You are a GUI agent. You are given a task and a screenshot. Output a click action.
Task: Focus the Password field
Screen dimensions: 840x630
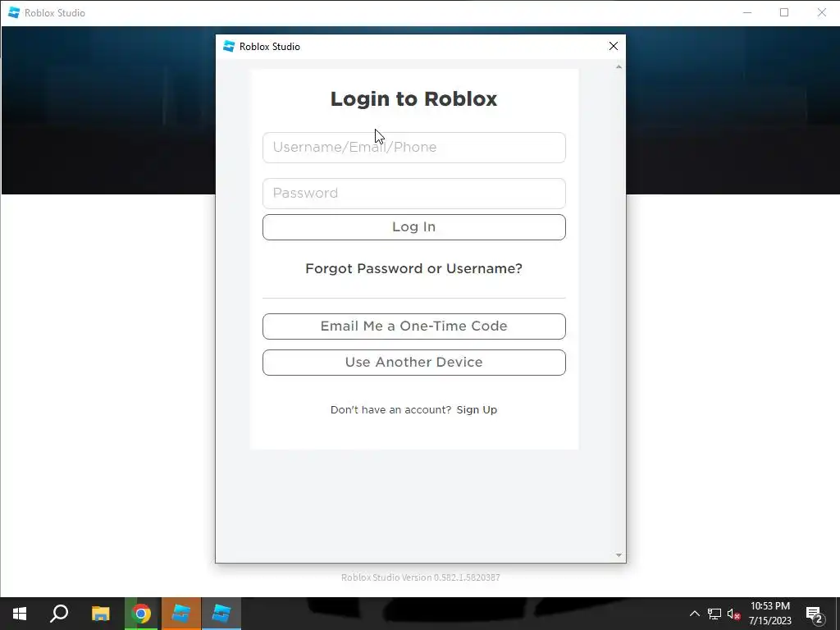(x=413, y=194)
